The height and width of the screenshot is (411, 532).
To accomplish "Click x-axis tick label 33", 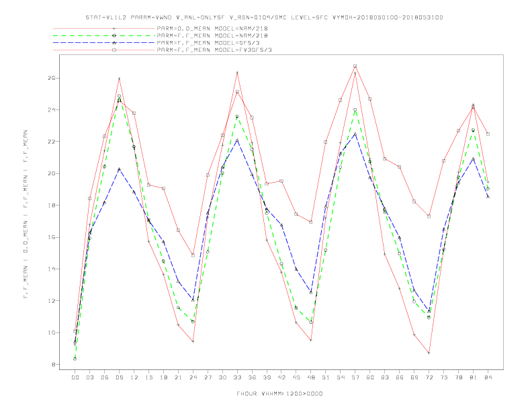I will (237, 377).
